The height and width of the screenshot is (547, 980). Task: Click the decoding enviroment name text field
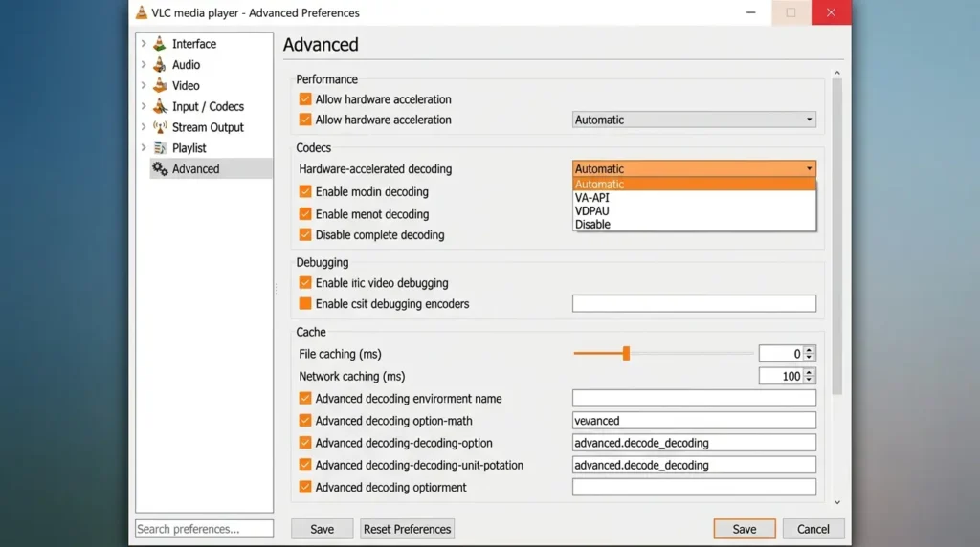coord(694,398)
